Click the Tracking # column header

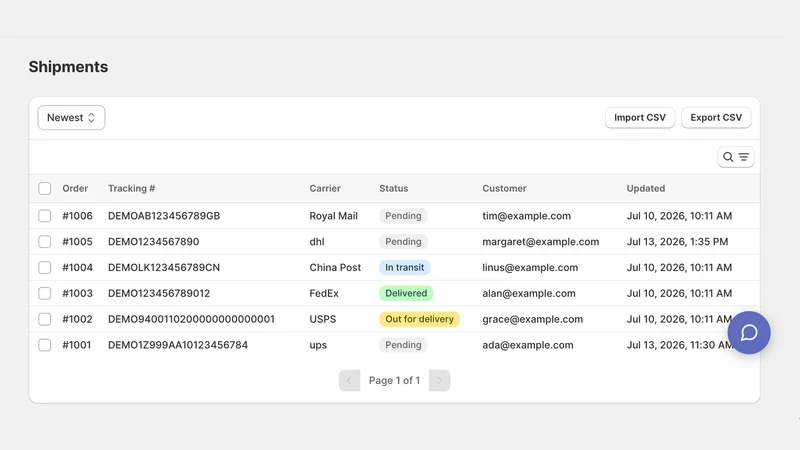132,188
